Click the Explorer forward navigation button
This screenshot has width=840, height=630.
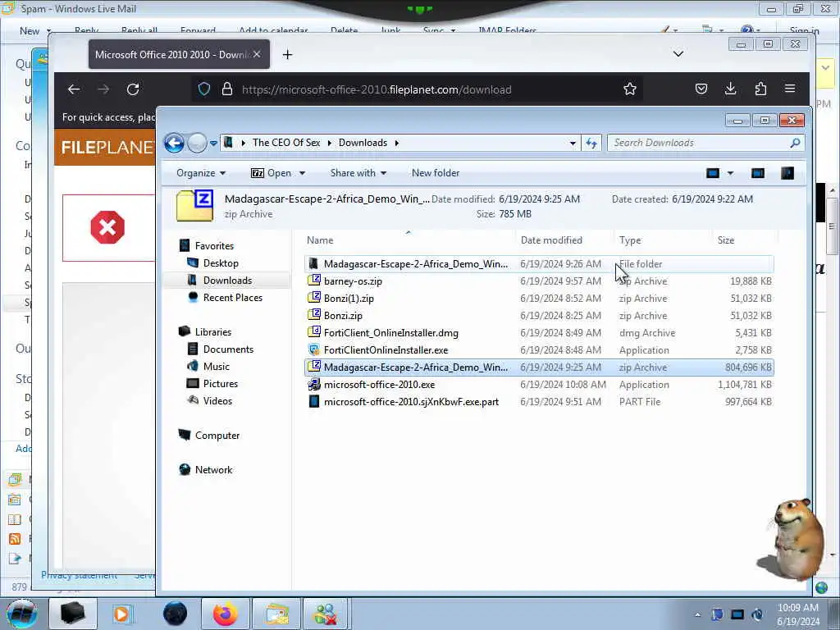(x=197, y=143)
